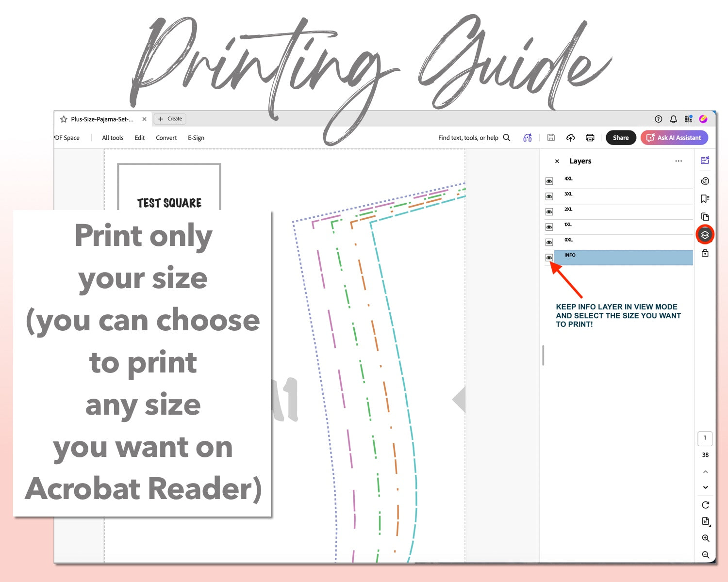Screen dimensions: 728x582
Task: Click the current page number box
Action: coord(705,438)
